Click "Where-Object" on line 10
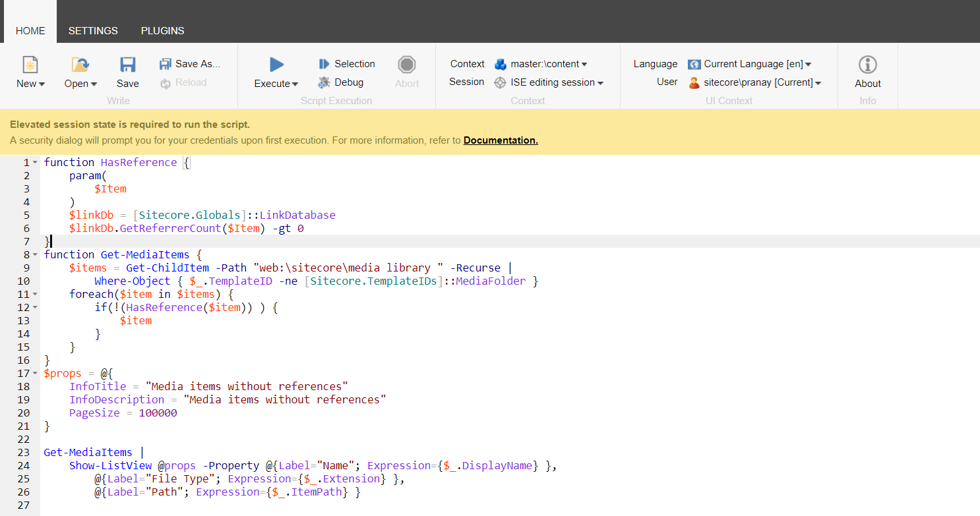The image size is (980, 516). 133,281
